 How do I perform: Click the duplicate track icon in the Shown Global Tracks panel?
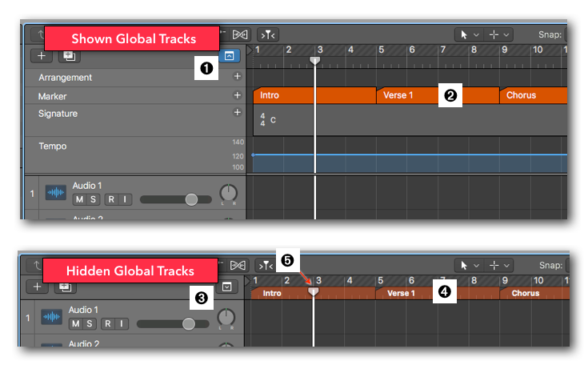[69, 56]
